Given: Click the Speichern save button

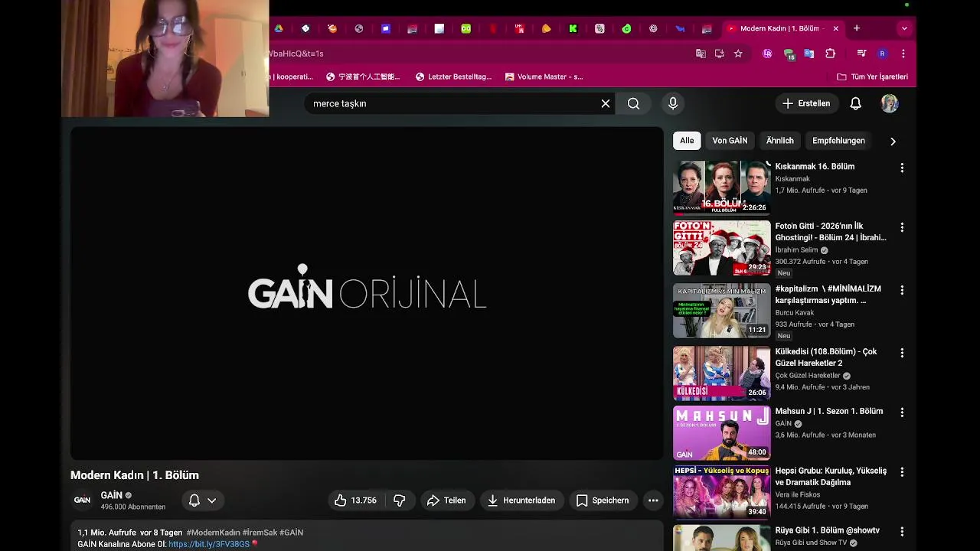Looking at the screenshot, I should click(x=603, y=500).
